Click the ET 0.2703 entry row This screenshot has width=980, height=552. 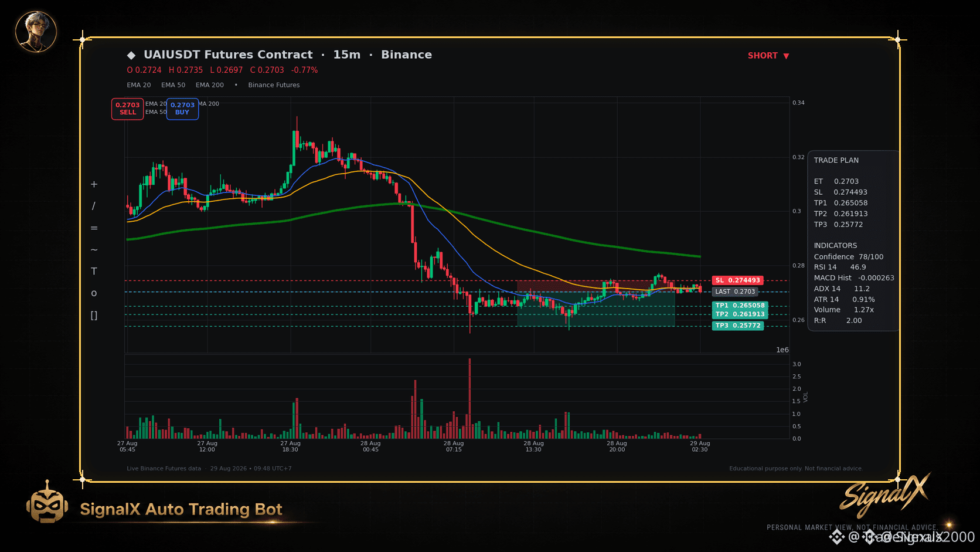point(836,181)
